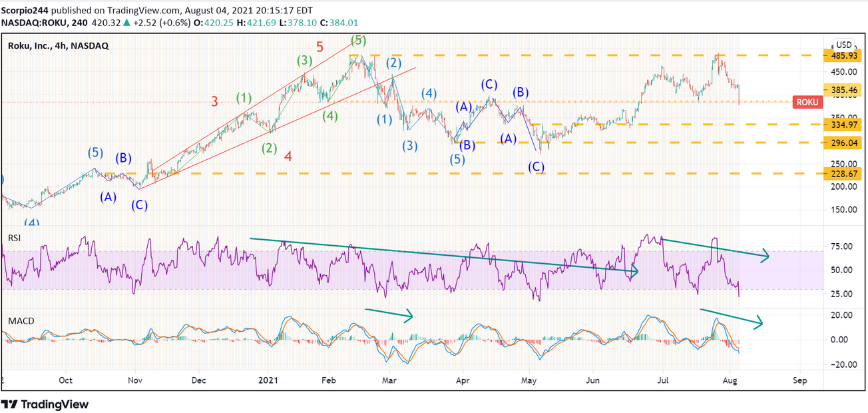Click the Nov label on time axis
The height and width of the screenshot is (413, 868).
(x=135, y=380)
